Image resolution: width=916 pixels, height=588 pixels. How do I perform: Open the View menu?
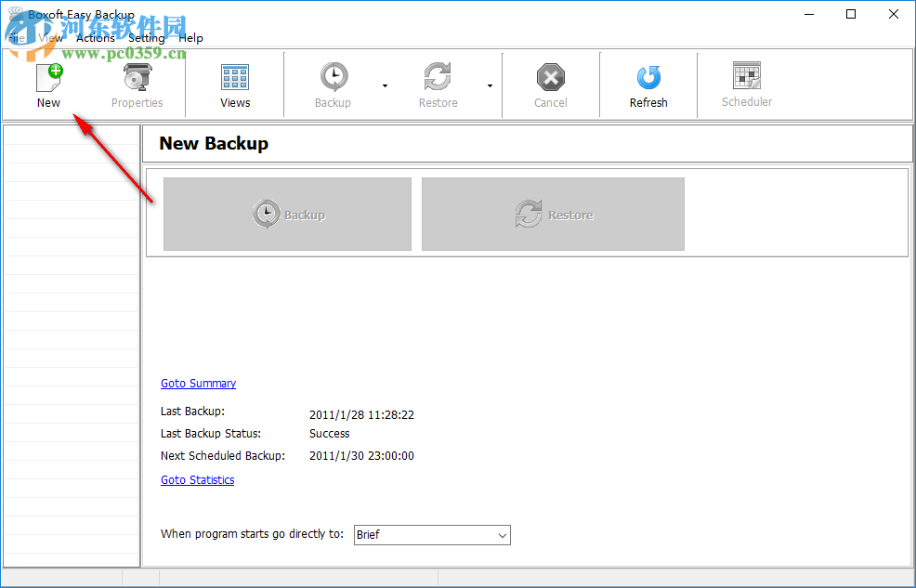[49, 38]
